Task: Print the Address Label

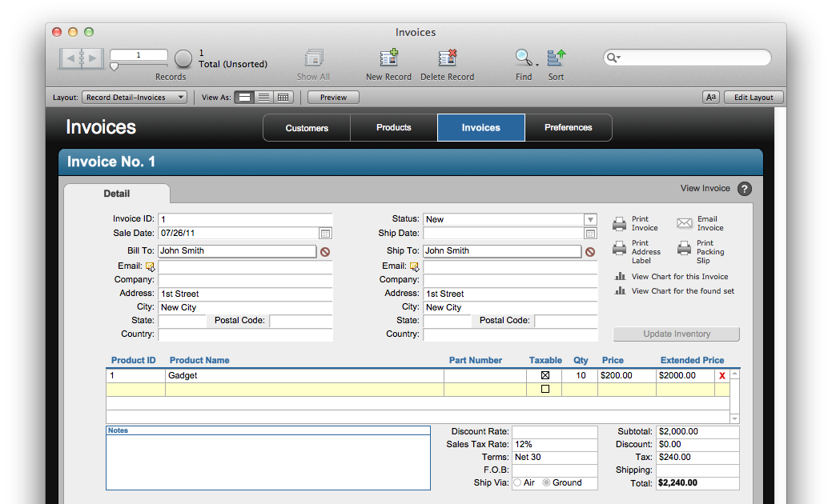Action: point(619,247)
